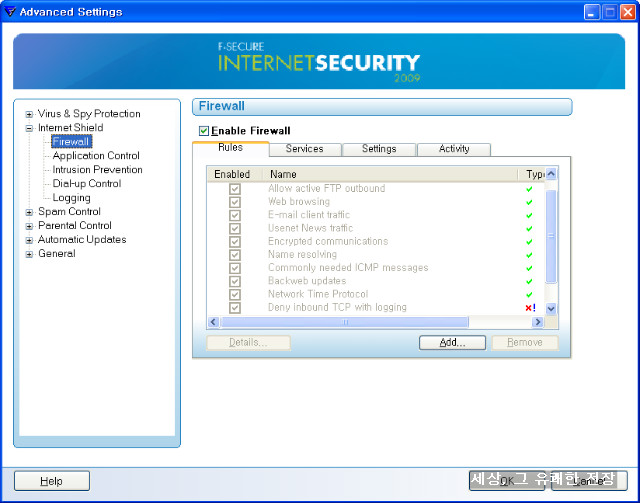Toggle the Commonly needed ICMP messages checkbox
Viewport: 640px width, 503px height.
point(235,268)
